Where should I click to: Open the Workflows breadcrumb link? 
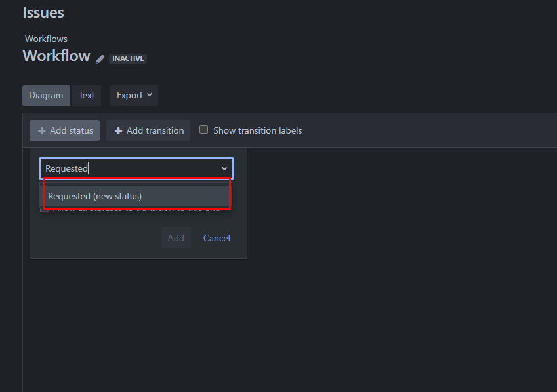coord(46,39)
